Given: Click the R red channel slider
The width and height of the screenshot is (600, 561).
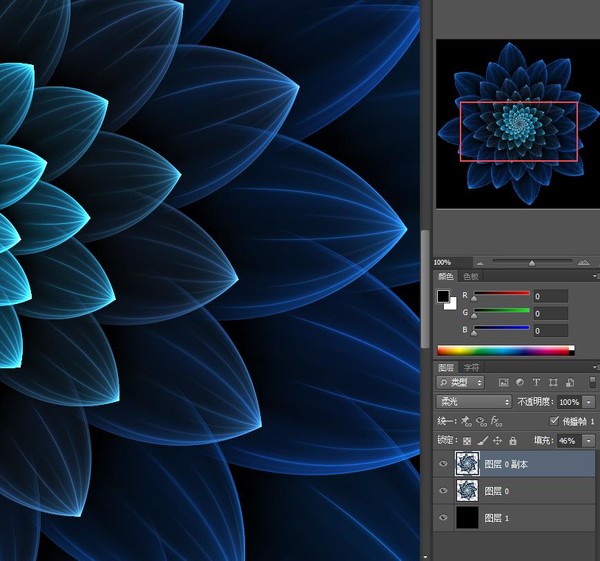Looking at the screenshot, I should pos(502,295).
